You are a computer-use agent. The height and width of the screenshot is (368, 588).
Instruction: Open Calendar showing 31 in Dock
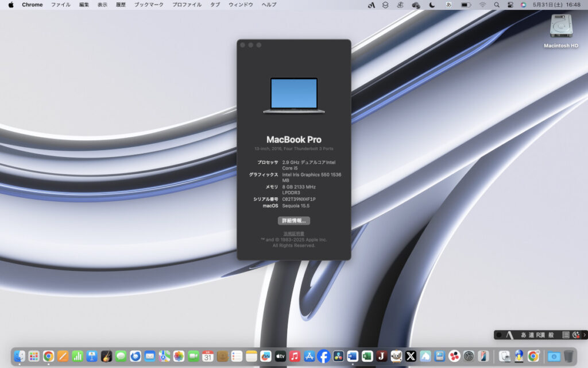(x=208, y=356)
